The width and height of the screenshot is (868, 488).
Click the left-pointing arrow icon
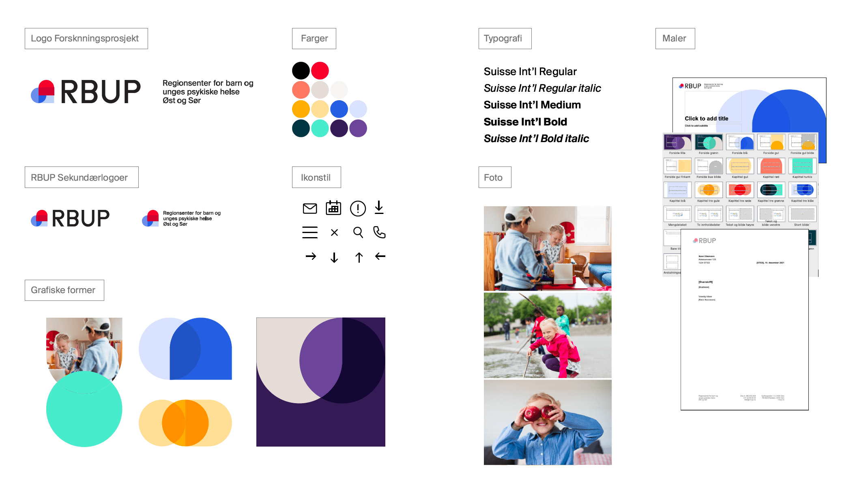(380, 256)
